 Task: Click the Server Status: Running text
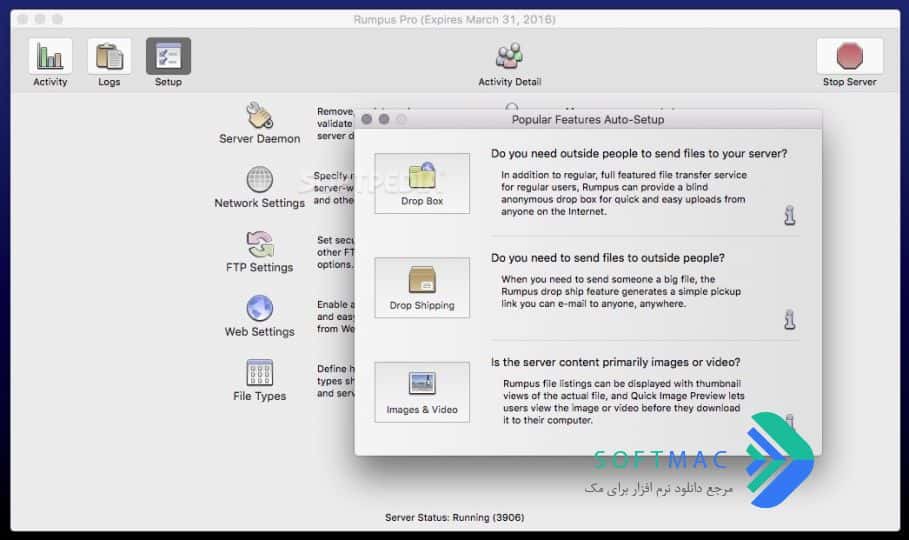pos(454,517)
